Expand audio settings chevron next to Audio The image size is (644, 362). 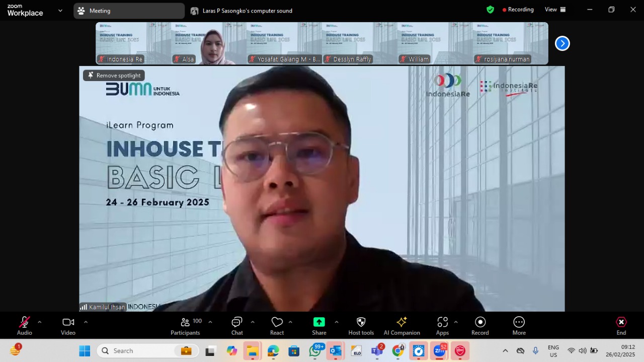(x=40, y=322)
